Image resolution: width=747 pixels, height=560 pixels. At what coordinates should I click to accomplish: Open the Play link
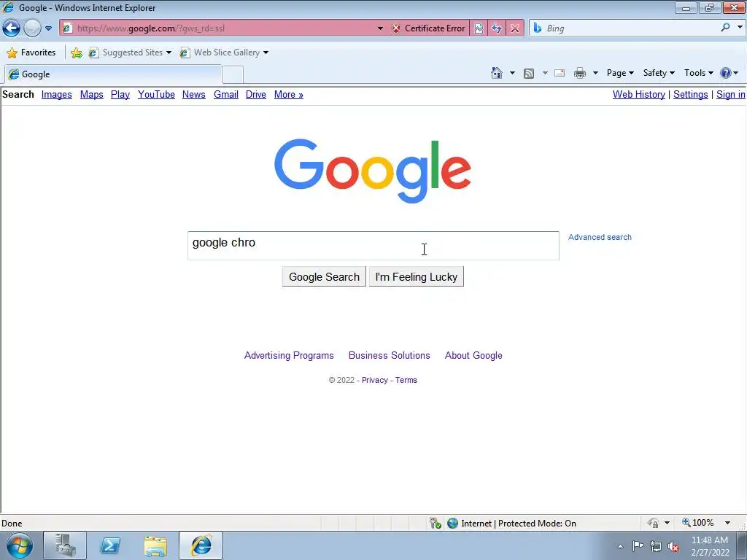pyautogui.click(x=120, y=94)
